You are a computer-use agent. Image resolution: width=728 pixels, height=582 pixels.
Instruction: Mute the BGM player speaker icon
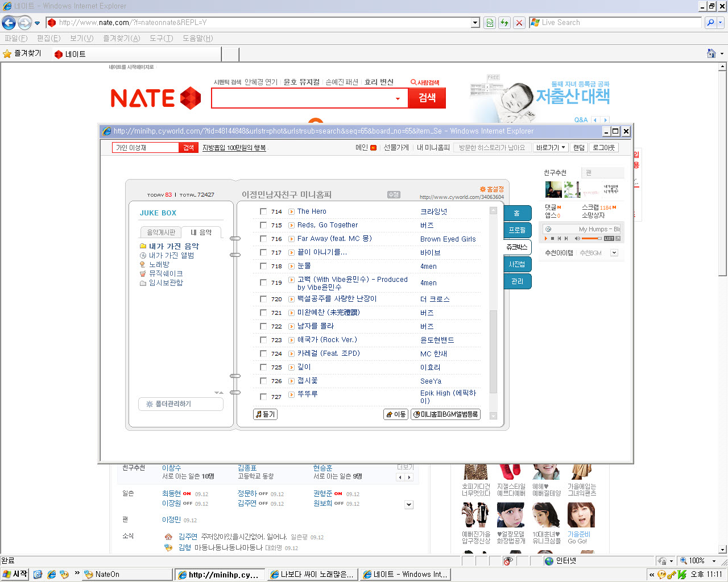coord(577,239)
